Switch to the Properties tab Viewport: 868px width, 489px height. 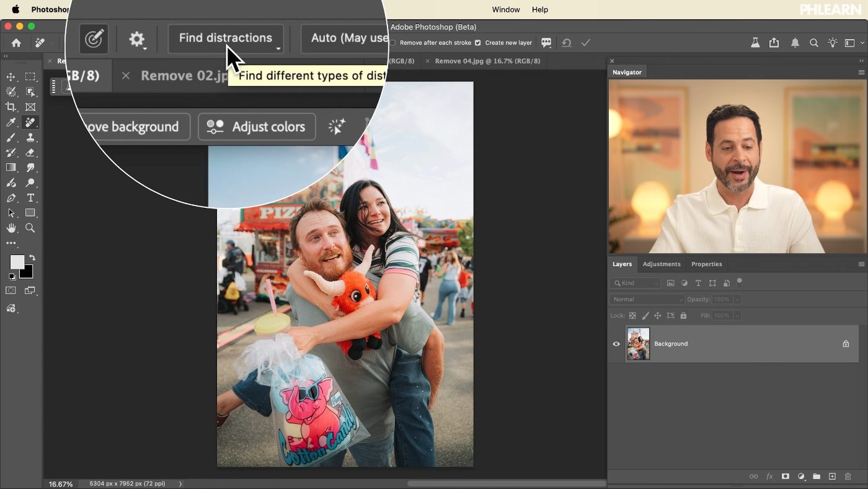coord(707,264)
